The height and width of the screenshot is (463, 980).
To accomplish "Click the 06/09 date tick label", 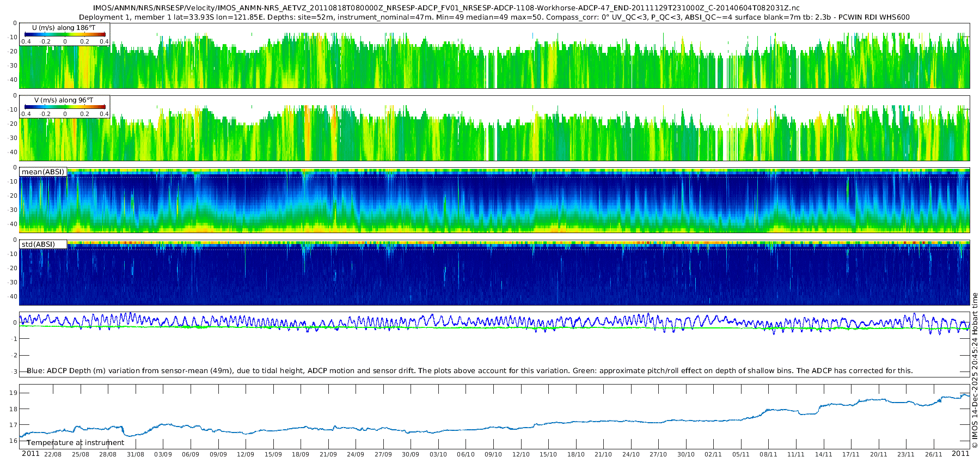I will coord(191,454).
